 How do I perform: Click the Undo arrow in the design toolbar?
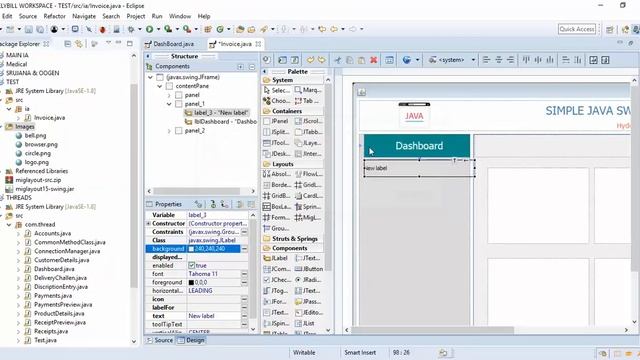click(x=310, y=60)
